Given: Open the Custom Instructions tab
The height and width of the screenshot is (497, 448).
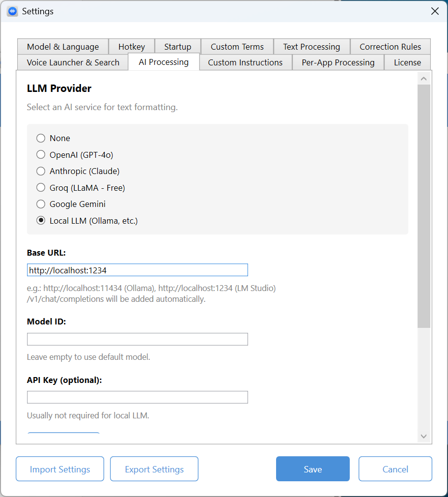Looking at the screenshot, I should (x=245, y=62).
